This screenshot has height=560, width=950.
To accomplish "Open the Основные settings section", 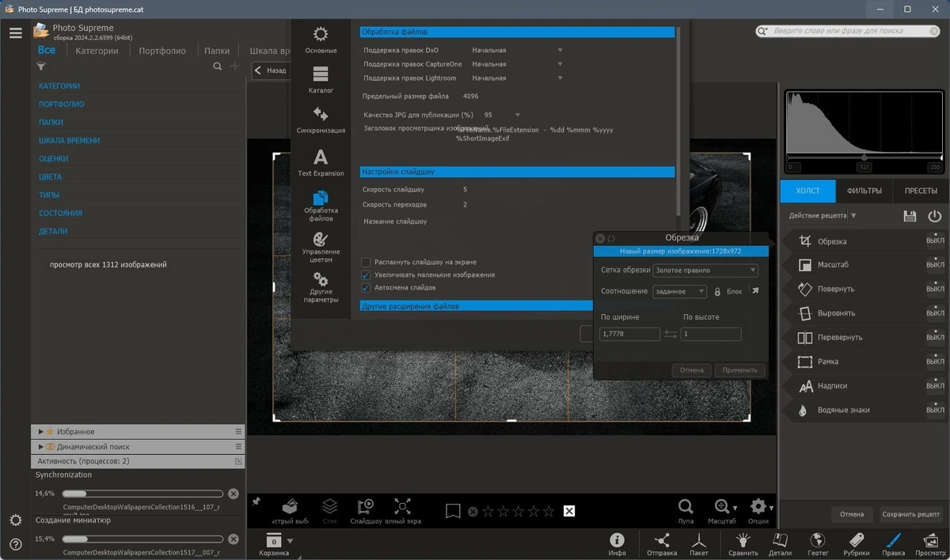I will point(321,40).
